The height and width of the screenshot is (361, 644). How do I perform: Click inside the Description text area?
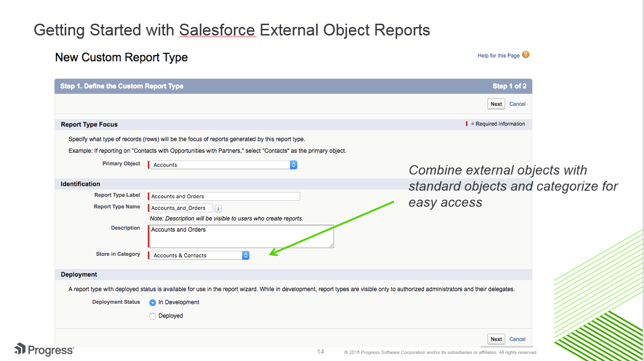pyautogui.click(x=242, y=236)
